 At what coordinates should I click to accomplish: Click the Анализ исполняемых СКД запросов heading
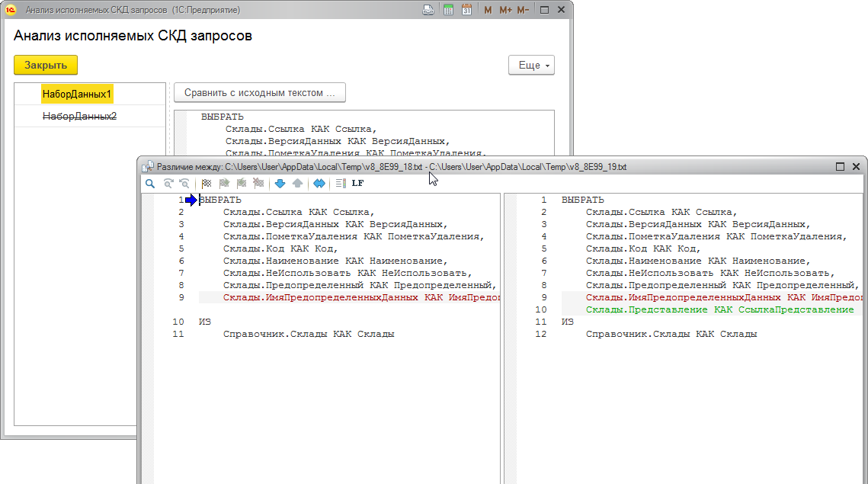133,36
